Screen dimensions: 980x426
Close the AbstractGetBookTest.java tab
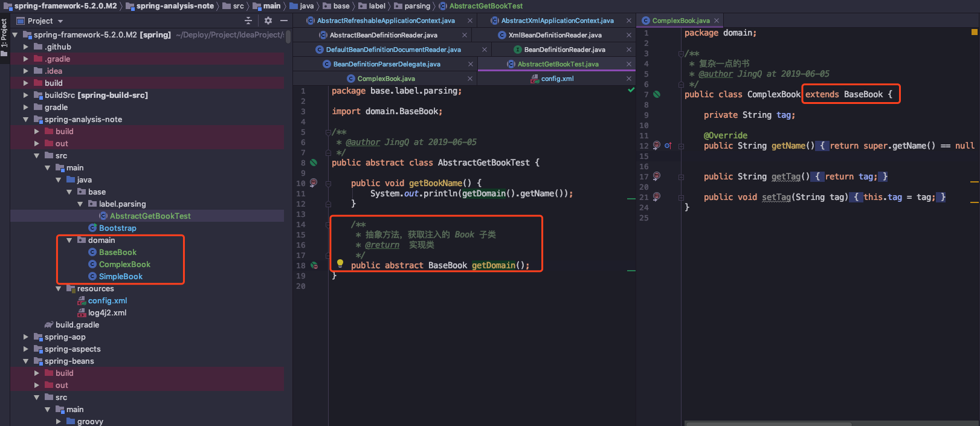coord(628,64)
